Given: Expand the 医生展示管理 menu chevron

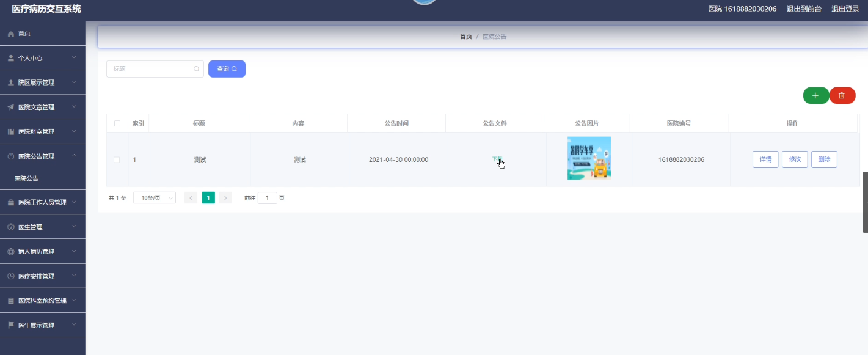Looking at the screenshot, I should click(x=74, y=325).
